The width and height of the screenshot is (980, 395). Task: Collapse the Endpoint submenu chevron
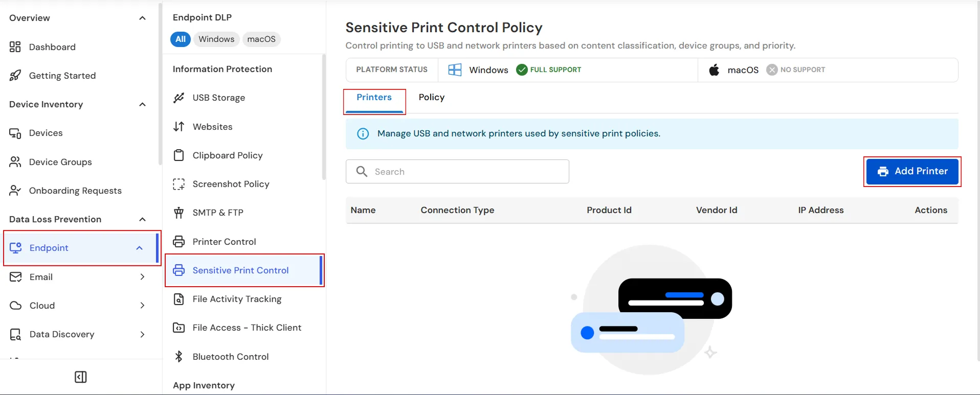pos(139,248)
